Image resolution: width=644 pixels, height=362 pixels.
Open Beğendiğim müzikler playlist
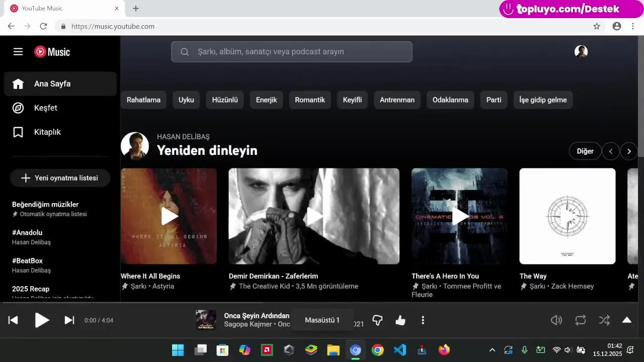(60, 209)
